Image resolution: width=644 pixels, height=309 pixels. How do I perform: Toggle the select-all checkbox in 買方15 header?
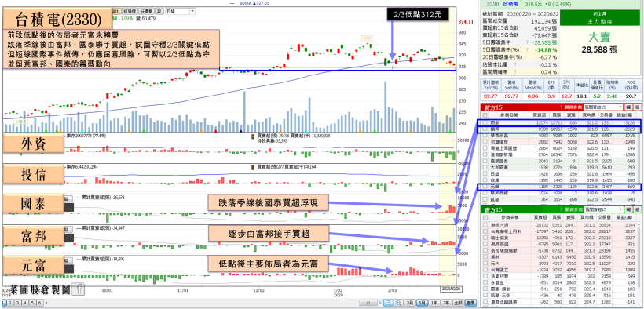tap(485, 115)
